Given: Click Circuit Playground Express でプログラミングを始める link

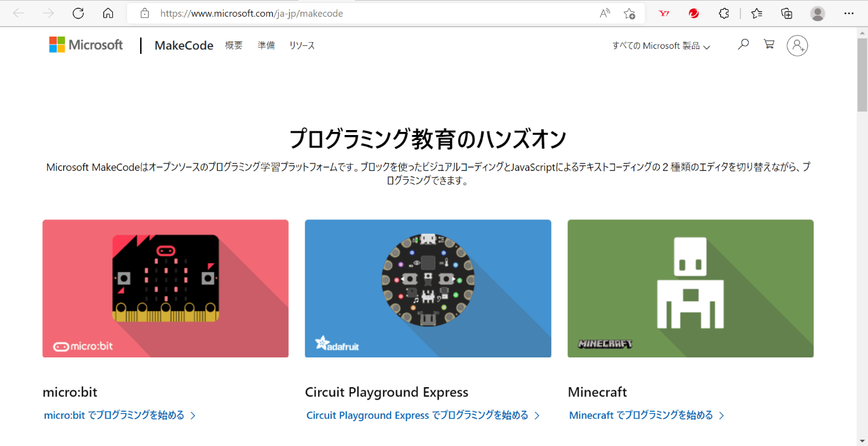Looking at the screenshot, I should (423, 415).
